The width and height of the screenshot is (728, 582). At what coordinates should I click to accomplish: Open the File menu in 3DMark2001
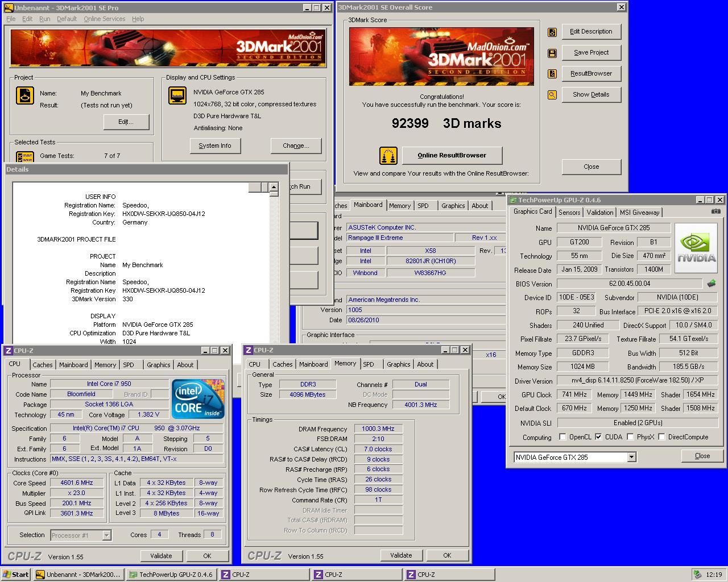tap(11, 19)
